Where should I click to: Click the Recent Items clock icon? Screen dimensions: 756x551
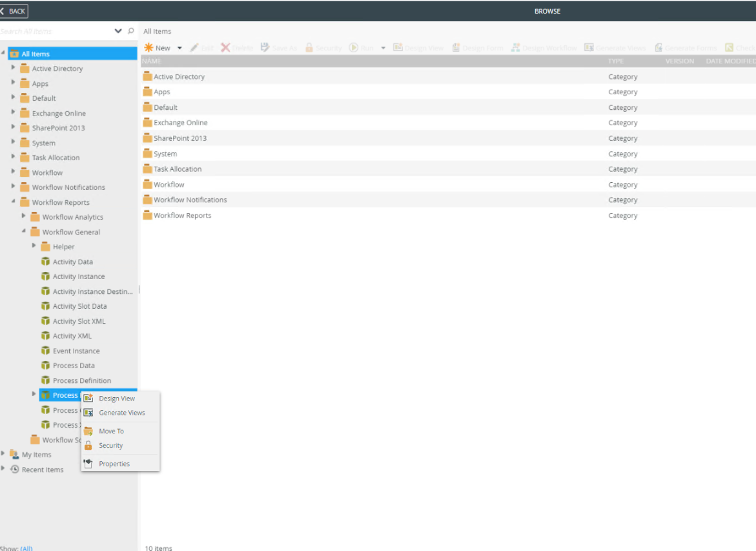[x=14, y=469]
